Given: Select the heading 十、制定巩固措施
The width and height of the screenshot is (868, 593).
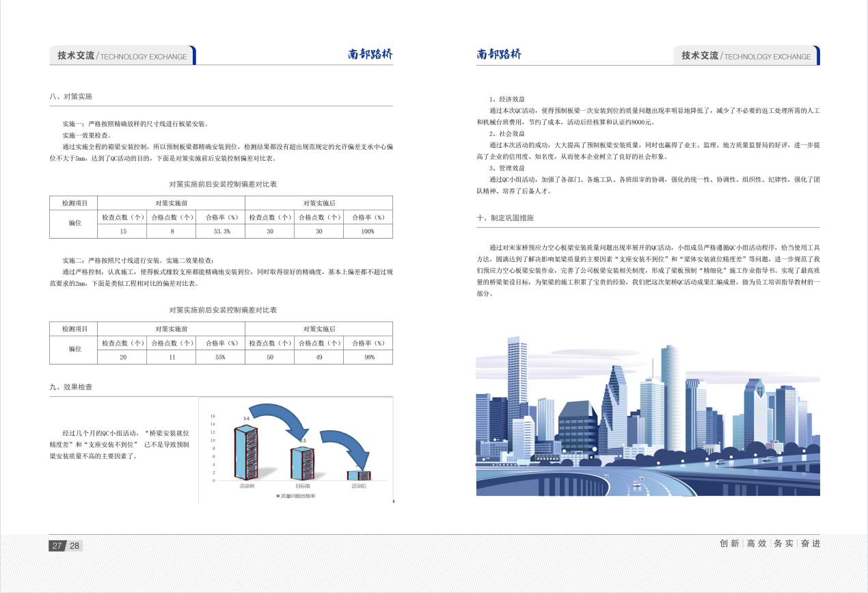Looking at the screenshot, I should (x=505, y=218).
